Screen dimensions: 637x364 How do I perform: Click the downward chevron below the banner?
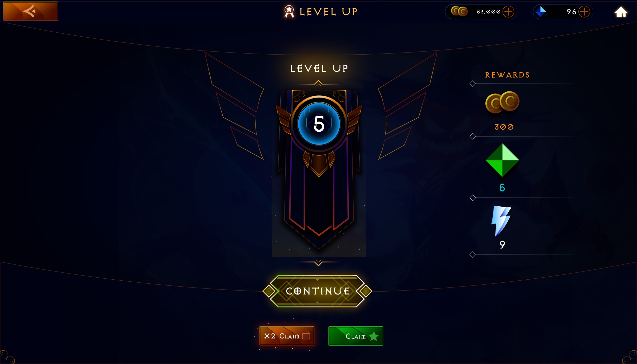318,263
